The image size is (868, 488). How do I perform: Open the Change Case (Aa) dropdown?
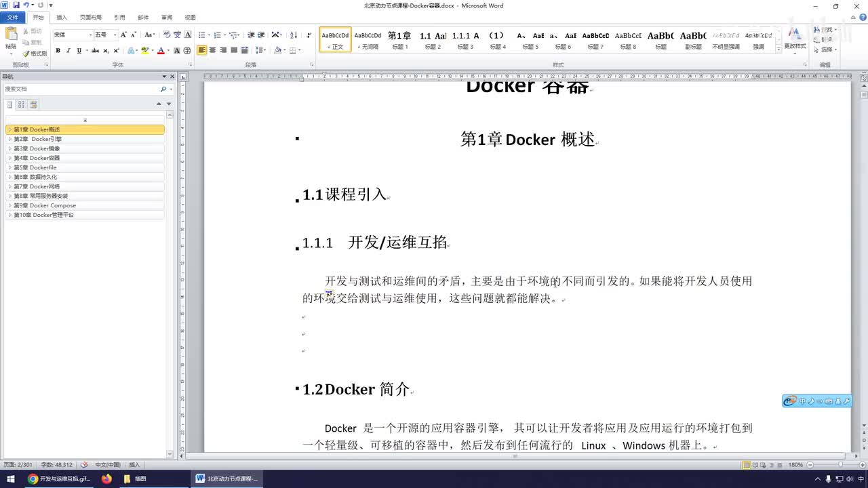point(150,35)
